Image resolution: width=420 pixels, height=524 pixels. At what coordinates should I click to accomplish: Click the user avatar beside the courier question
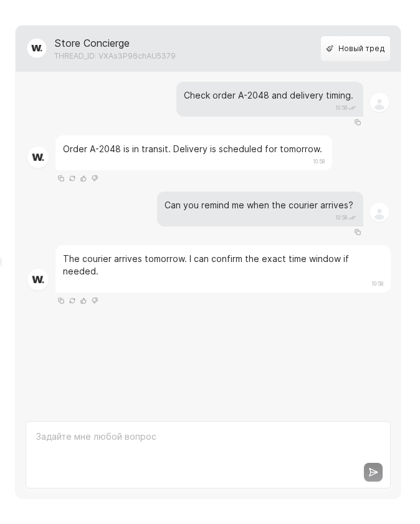coord(379,212)
